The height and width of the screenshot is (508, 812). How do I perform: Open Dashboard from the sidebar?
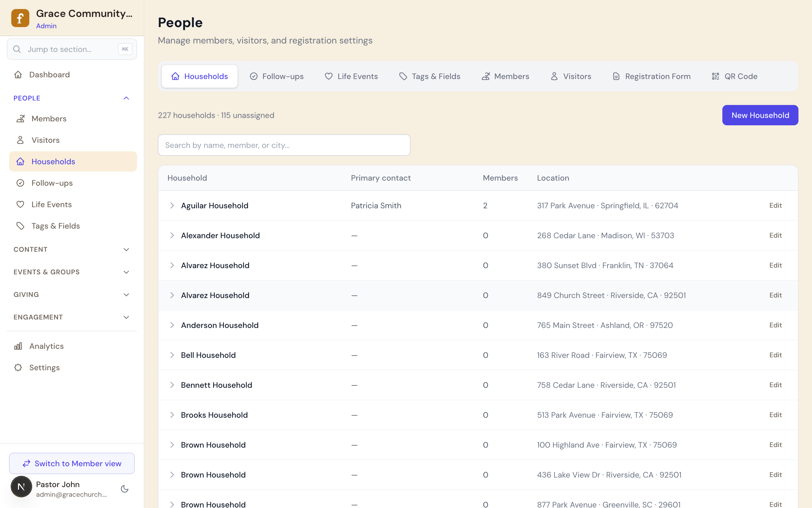click(x=71, y=75)
